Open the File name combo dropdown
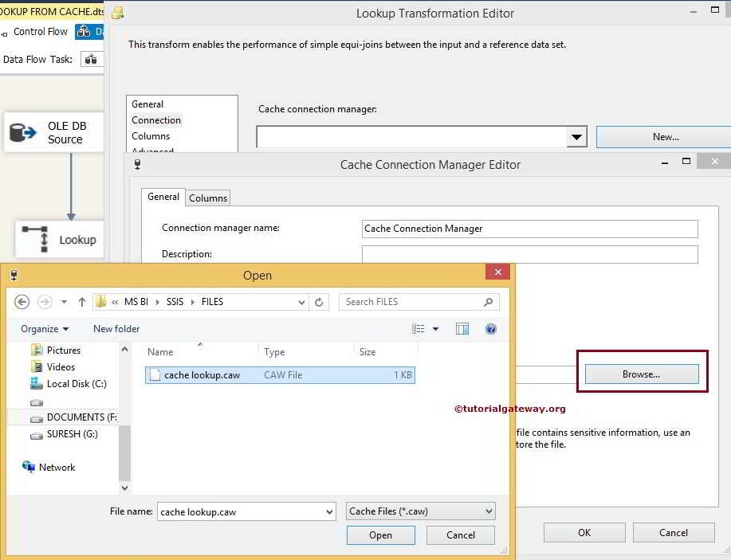The height and width of the screenshot is (560, 731). point(329,511)
